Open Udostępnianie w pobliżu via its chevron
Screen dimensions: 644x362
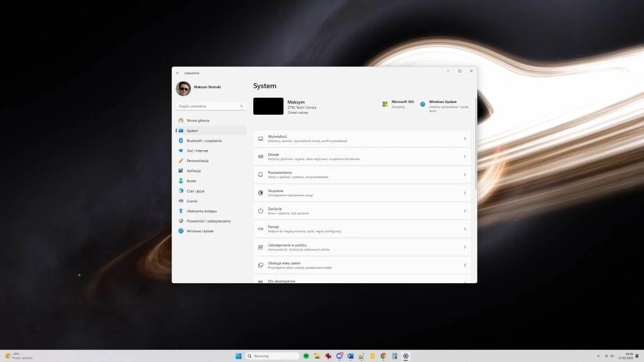(465, 246)
